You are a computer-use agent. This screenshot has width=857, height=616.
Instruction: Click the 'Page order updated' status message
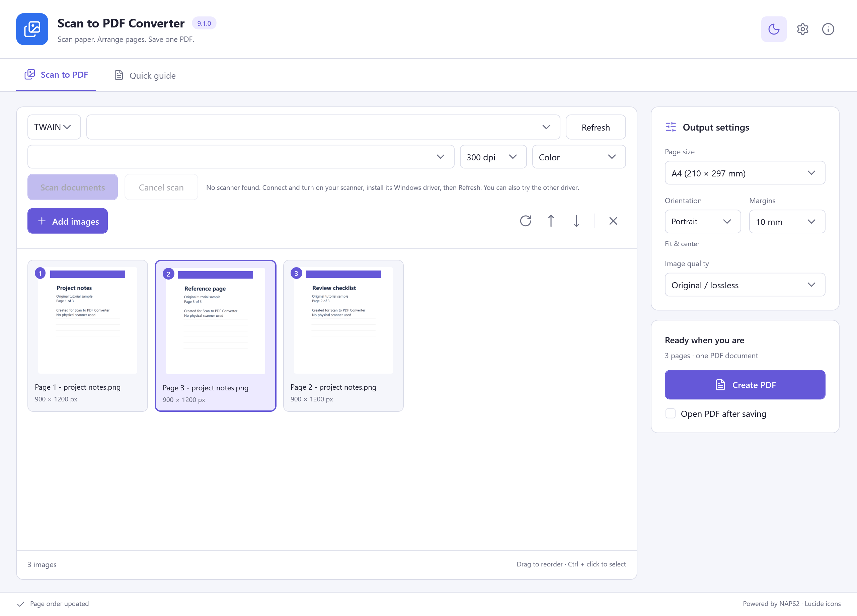(x=59, y=604)
